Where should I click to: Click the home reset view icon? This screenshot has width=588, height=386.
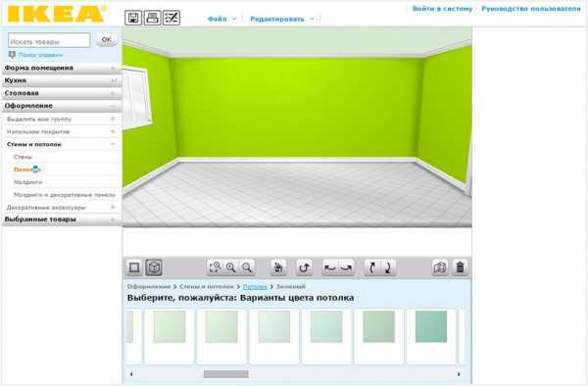pos(278,267)
